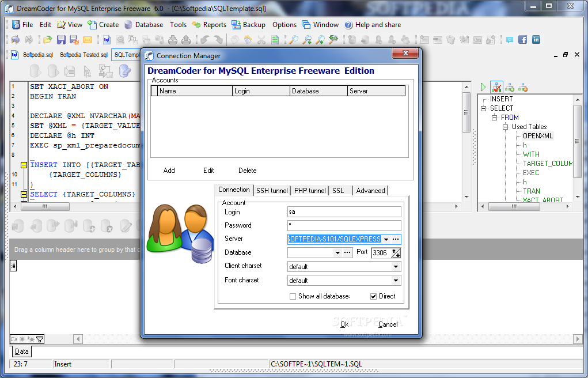The image size is (588, 378).
Task: Enable the Show all database checkbox
Action: pyautogui.click(x=293, y=297)
